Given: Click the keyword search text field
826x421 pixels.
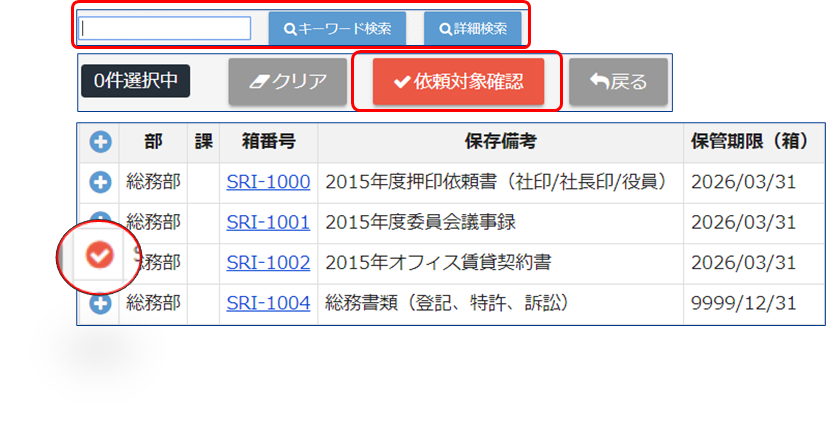Looking at the screenshot, I should point(165,28).
